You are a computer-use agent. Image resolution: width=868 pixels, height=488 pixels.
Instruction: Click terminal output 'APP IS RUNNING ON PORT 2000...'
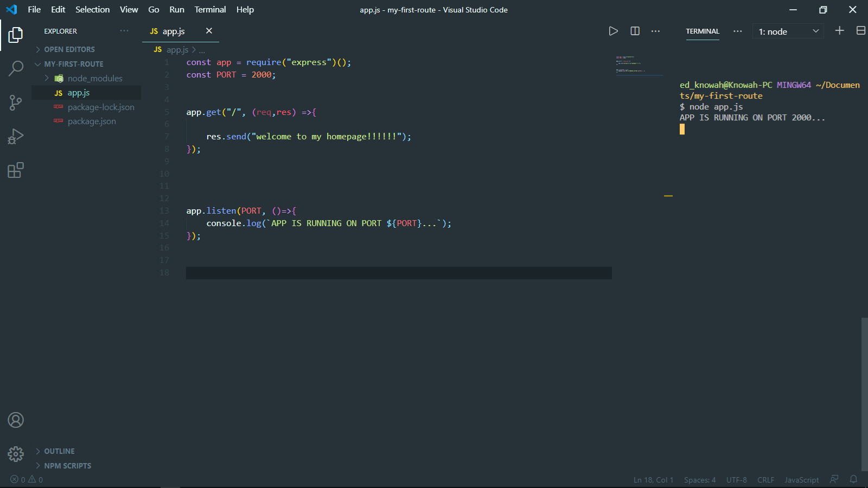(x=752, y=118)
